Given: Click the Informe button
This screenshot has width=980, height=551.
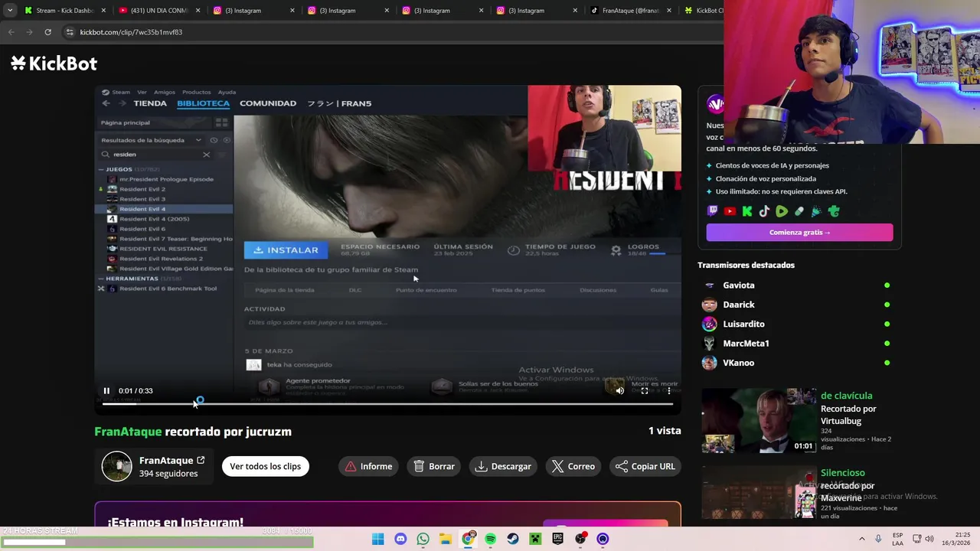Looking at the screenshot, I should [368, 466].
